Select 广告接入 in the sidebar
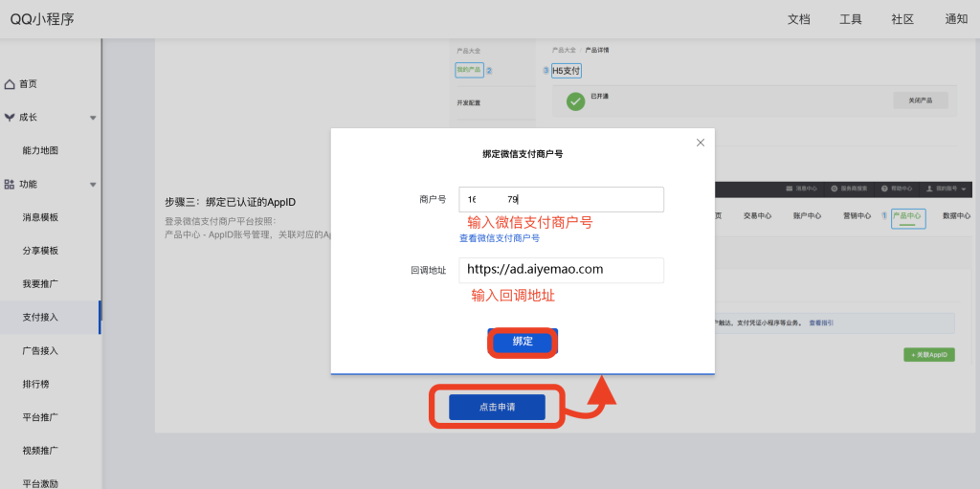The width and height of the screenshot is (980, 489). point(40,351)
